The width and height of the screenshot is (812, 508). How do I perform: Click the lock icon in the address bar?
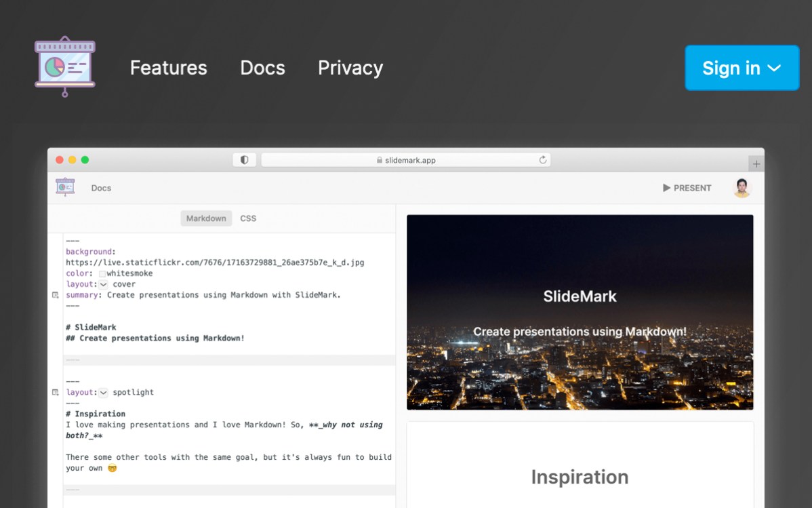(380, 160)
